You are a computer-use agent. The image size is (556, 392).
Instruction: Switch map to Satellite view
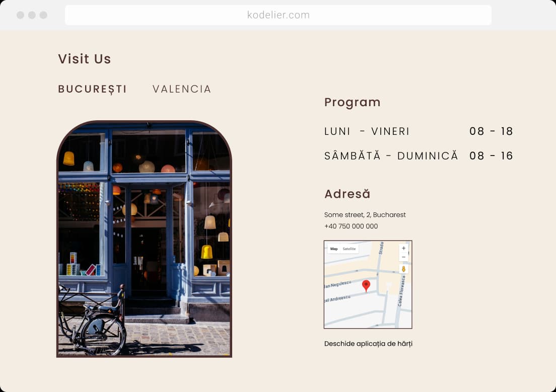click(x=350, y=249)
